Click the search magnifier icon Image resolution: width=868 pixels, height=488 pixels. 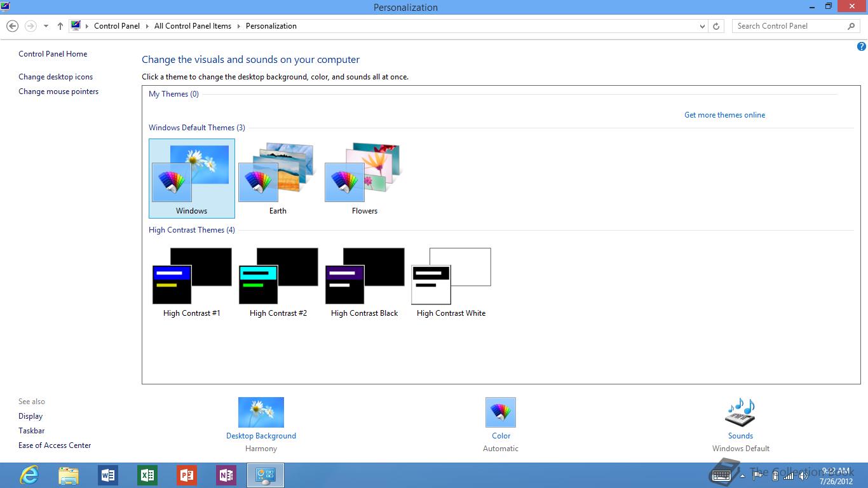tap(851, 26)
